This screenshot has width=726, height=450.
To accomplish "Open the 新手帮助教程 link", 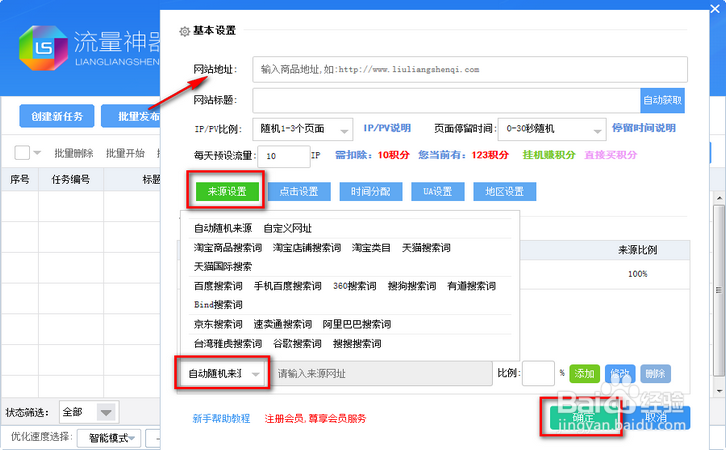I will (221, 419).
